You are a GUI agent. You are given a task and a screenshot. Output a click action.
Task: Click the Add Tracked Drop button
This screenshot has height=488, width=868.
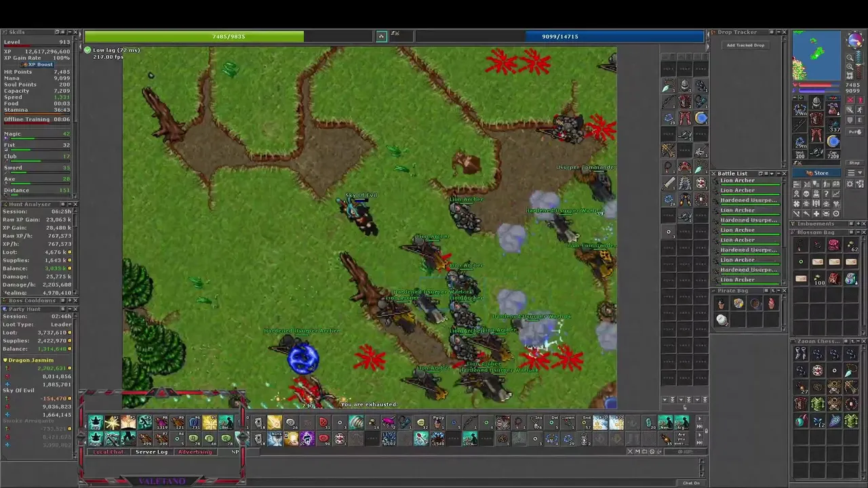(x=745, y=45)
